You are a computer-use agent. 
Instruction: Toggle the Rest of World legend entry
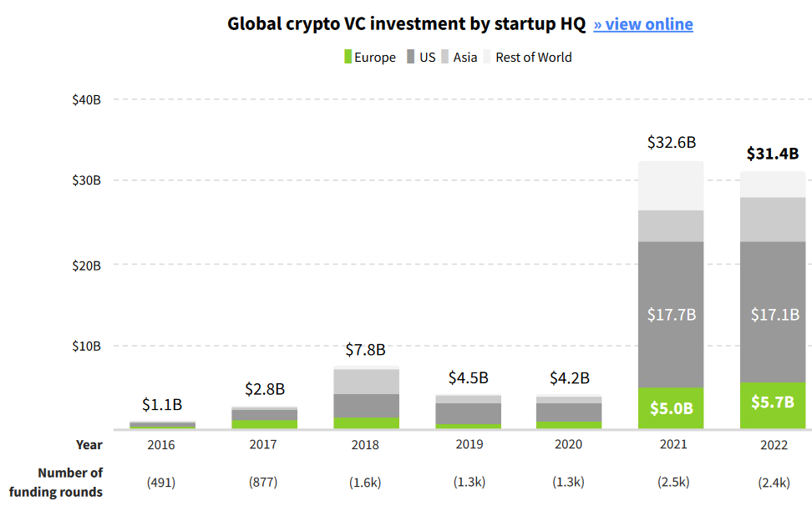(x=533, y=58)
